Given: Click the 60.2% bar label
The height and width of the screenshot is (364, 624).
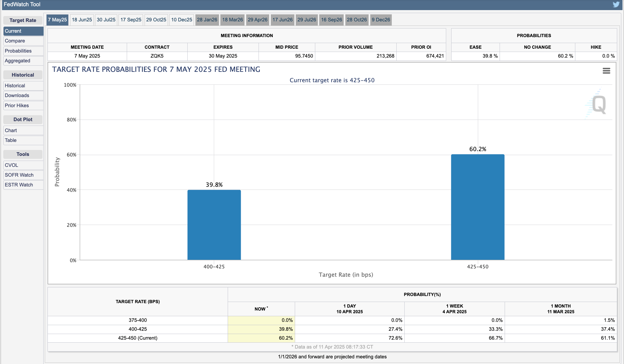Looking at the screenshot, I should point(478,149).
